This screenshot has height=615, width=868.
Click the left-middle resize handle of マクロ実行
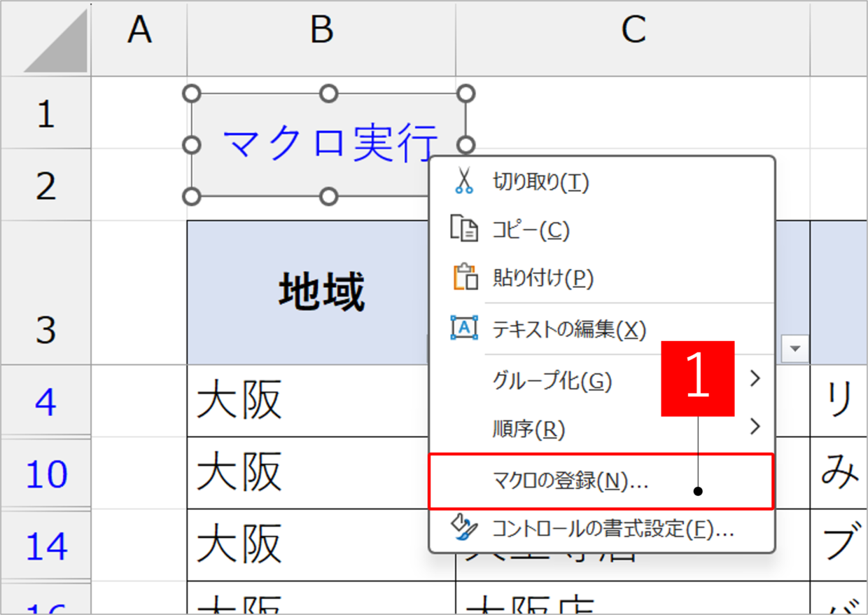[192, 144]
